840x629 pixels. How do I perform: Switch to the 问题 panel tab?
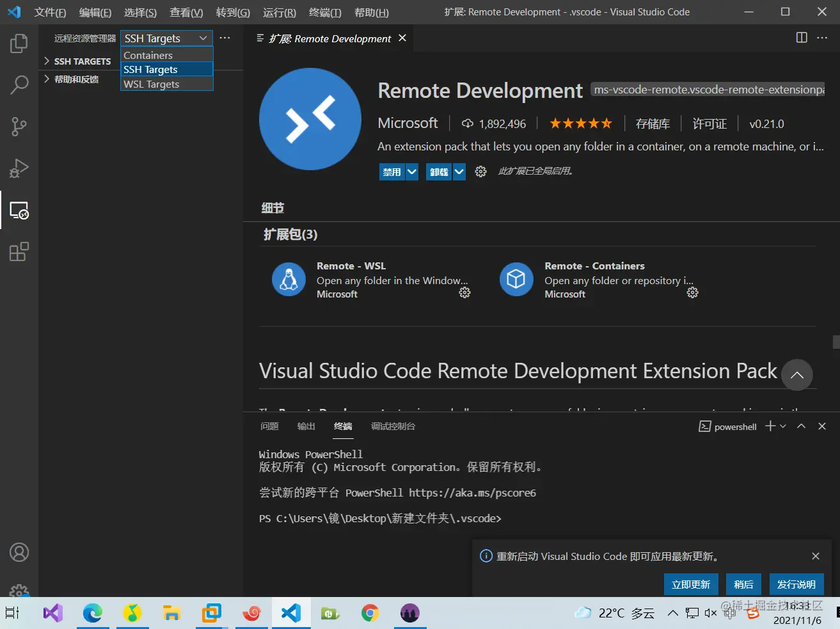270,426
